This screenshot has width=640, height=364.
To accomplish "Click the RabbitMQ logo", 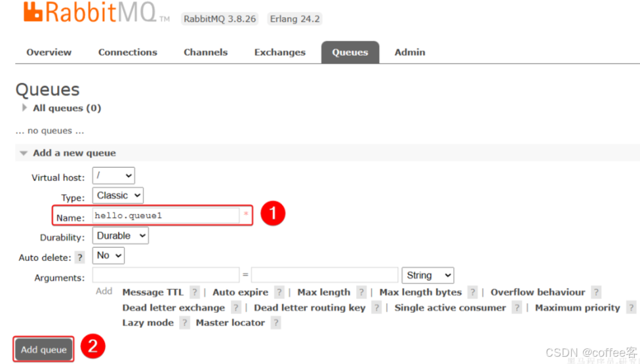I will 96,12.
